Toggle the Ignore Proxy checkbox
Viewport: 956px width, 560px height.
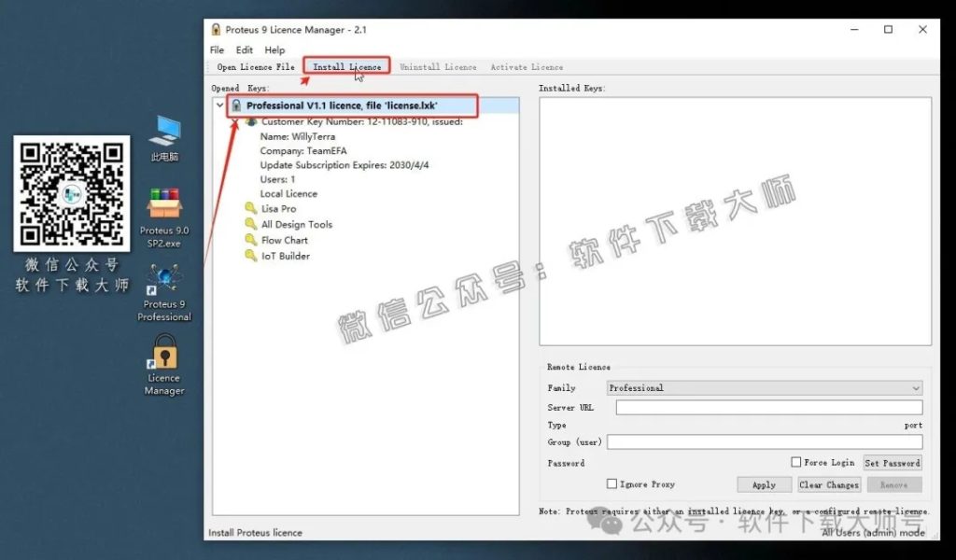click(612, 484)
